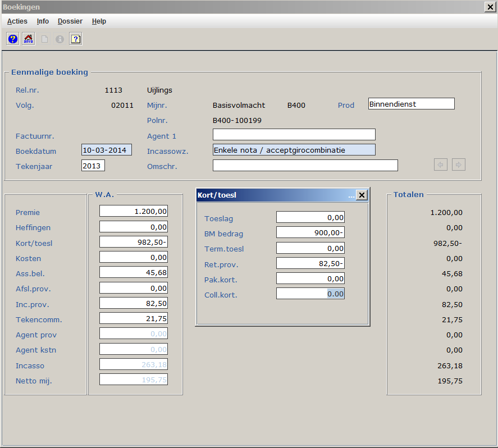Screen dimensions: 498x448
Task: Click the Boekdatum date field
Action: pyautogui.click(x=107, y=150)
